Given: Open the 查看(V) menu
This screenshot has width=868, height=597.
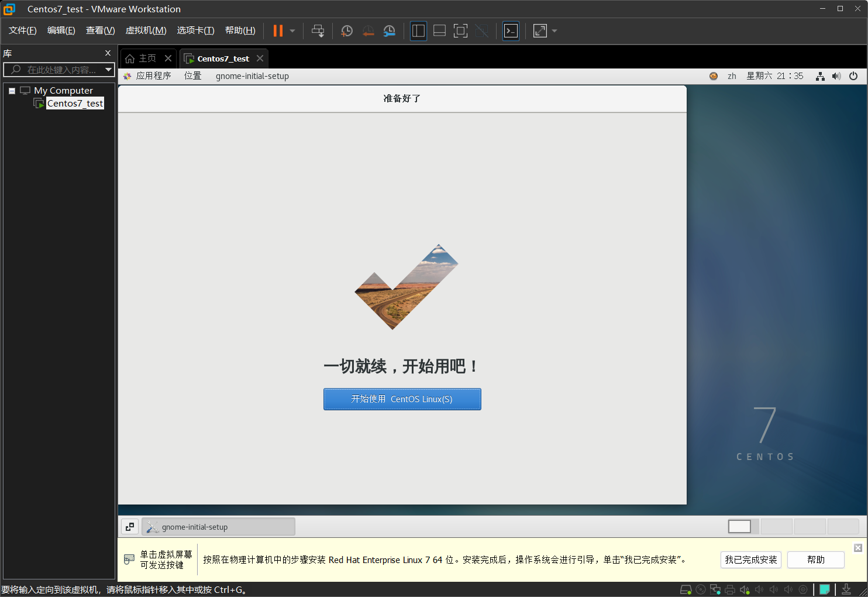Looking at the screenshot, I should (x=101, y=30).
